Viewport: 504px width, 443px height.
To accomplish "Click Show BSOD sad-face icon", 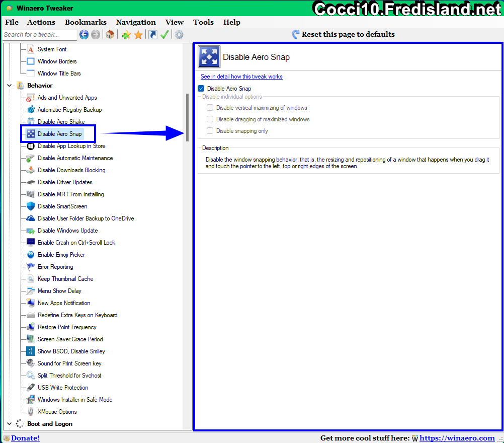I will 31,351.
